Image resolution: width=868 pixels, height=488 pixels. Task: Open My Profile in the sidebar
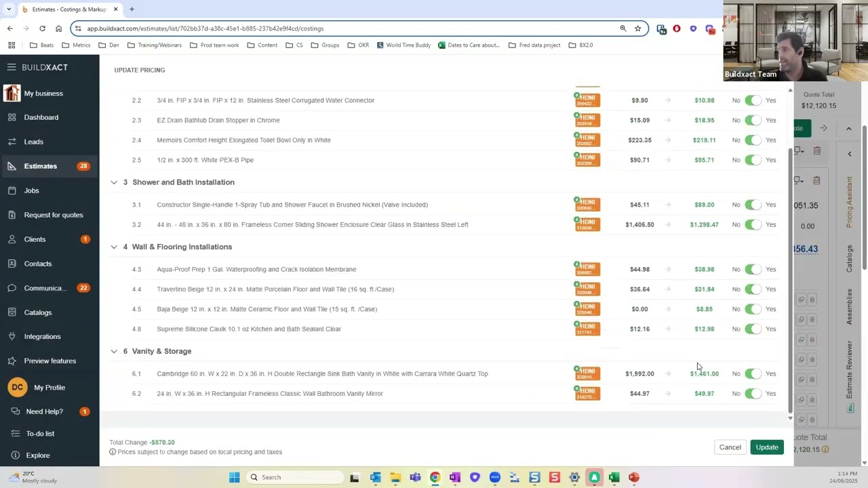pos(50,388)
